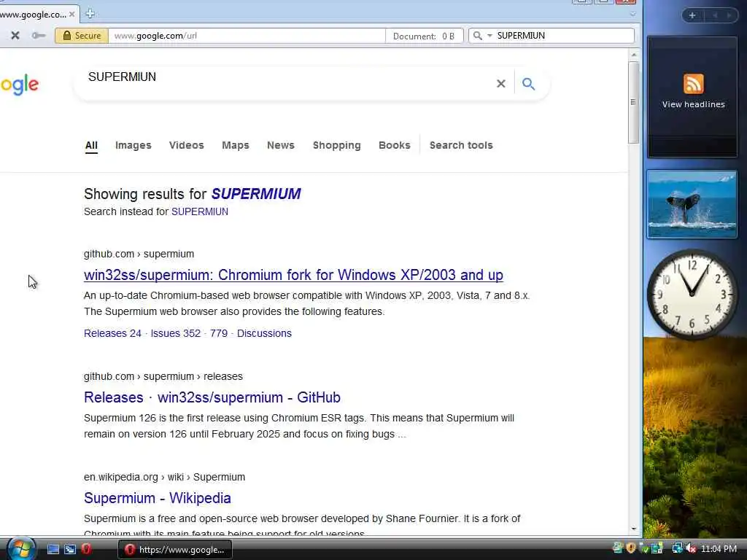Select the All results tab
The image size is (747, 560).
point(91,145)
